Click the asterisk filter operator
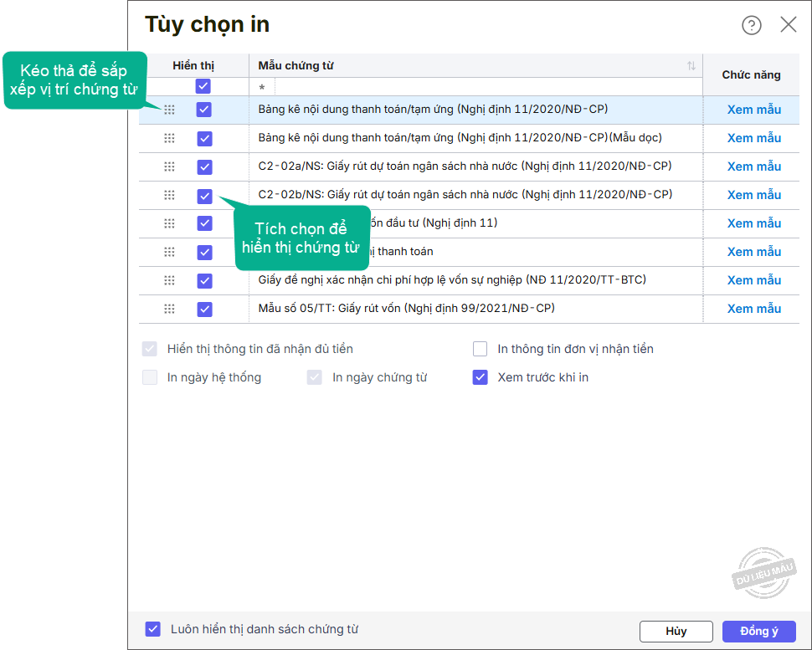The image size is (812, 650). (x=262, y=88)
